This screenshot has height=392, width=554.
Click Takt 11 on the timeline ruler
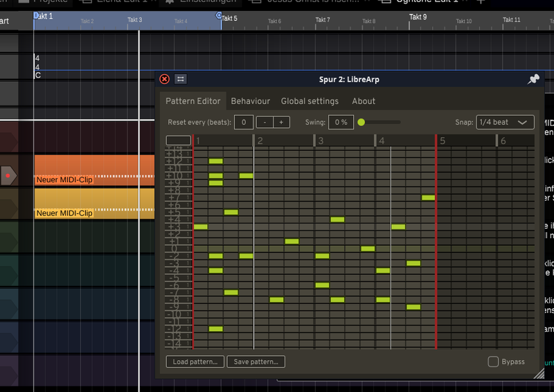[511, 20]
